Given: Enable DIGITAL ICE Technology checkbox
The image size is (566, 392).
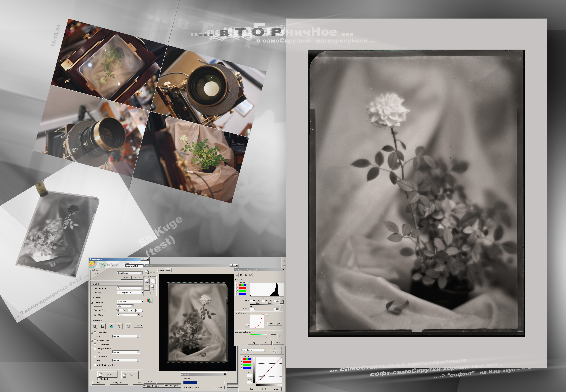Looking at the screenshot, I should (95, 365).
